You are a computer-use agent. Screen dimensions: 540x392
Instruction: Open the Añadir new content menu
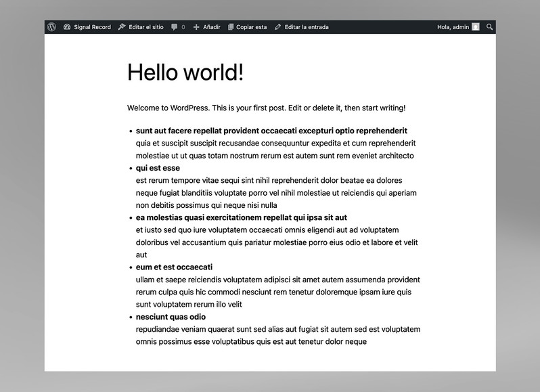pos(206,27)
